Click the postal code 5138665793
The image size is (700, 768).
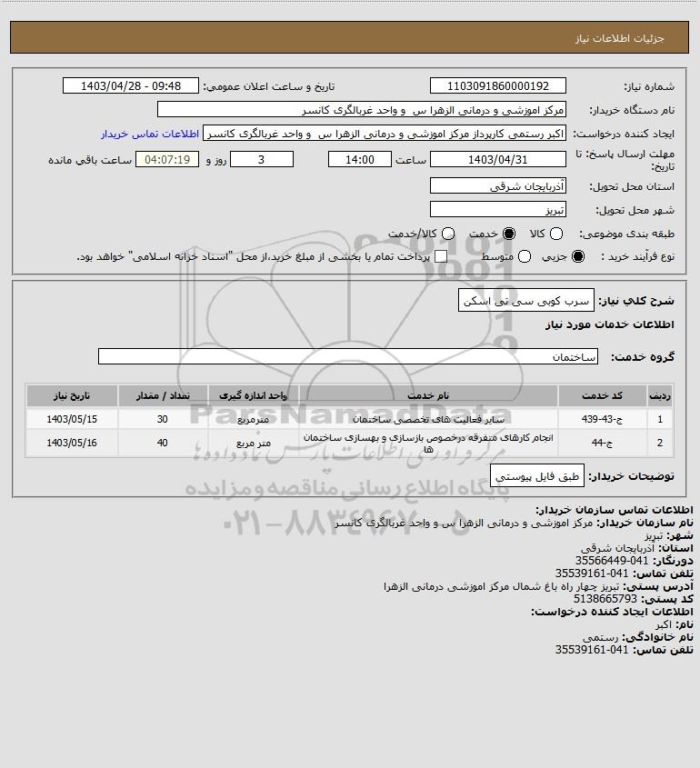point(605,599)
